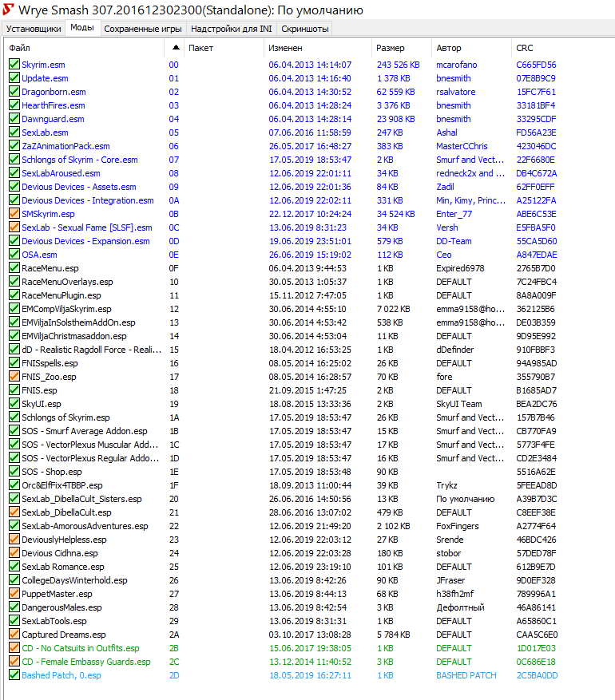Click CRC value C665FD56

coord(536,65)
